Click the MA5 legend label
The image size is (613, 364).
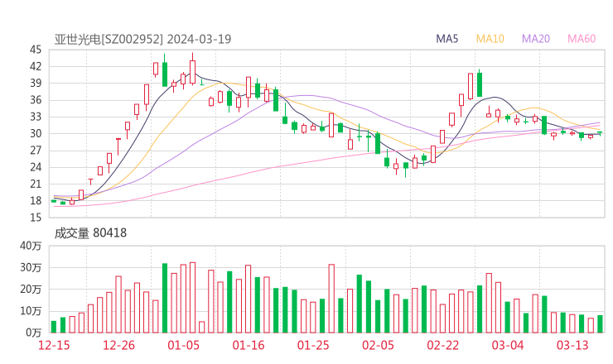click(x=446, y=39)
